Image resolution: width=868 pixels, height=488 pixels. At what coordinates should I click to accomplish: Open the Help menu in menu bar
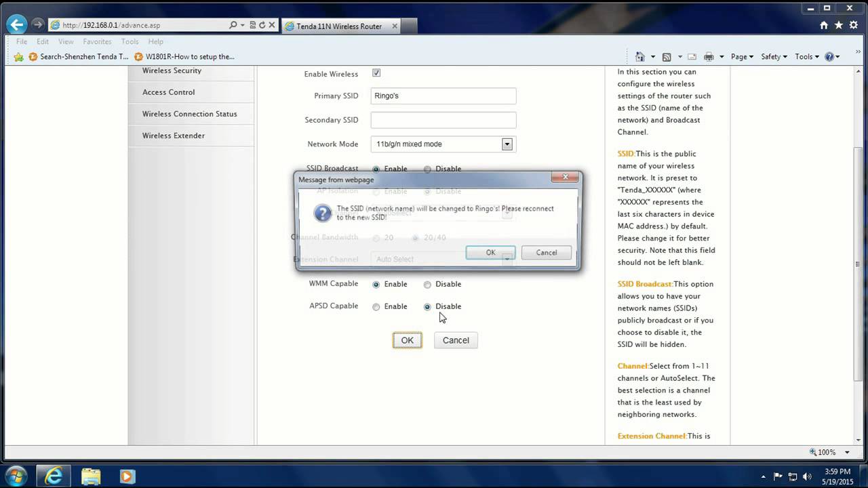click(x=155, y=41)
